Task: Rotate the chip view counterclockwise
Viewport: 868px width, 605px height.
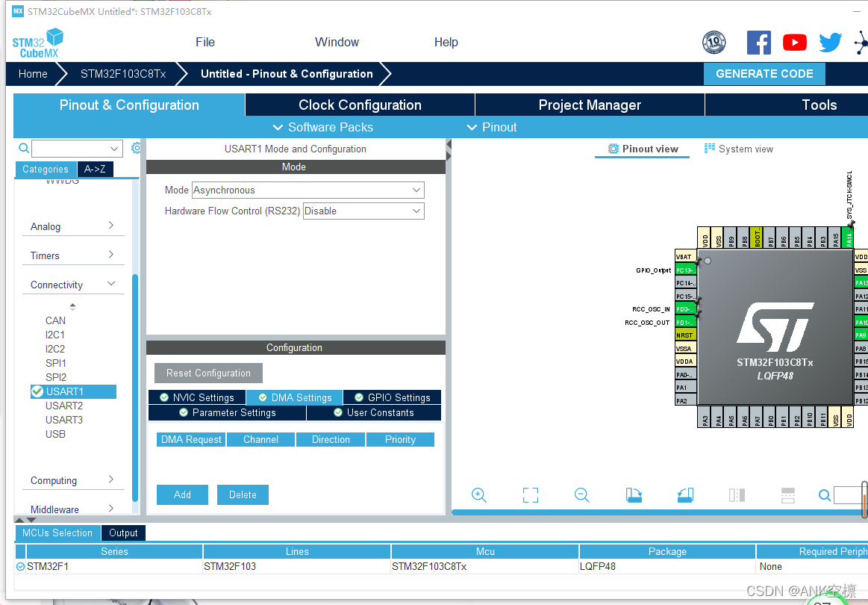Action: (x=685, y=494)
